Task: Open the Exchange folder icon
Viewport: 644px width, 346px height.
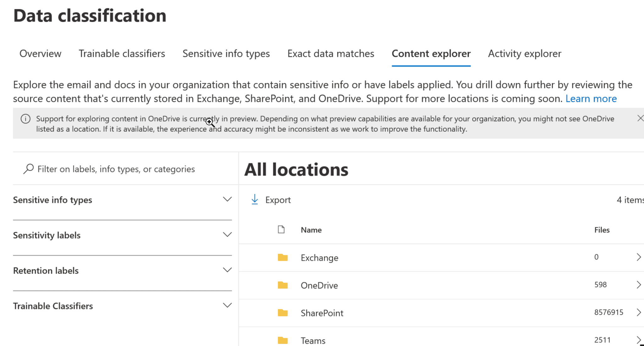Action: (282, 257)
